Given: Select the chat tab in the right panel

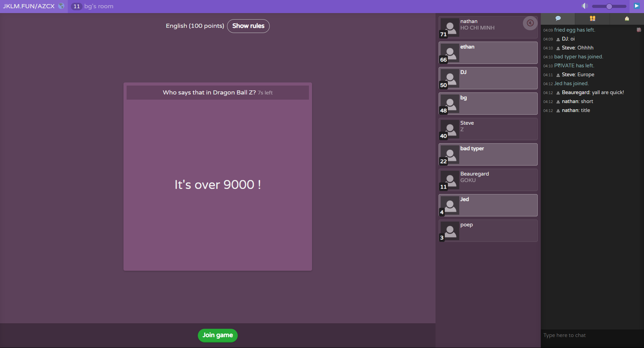Looking at the screenshot, I should pos(558,19).
